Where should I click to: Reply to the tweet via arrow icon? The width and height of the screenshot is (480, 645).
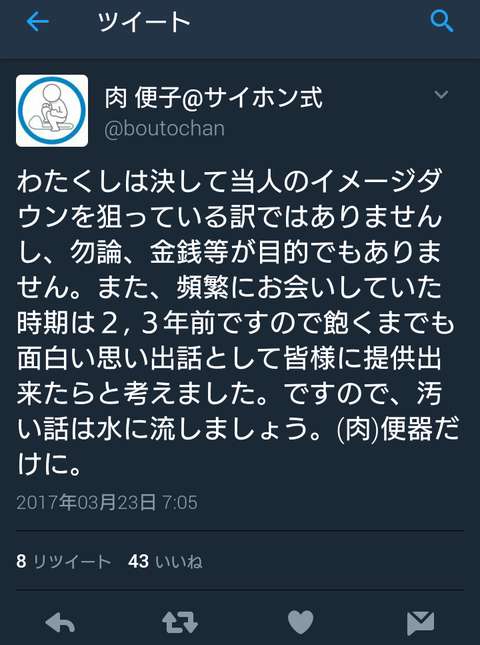60,622
